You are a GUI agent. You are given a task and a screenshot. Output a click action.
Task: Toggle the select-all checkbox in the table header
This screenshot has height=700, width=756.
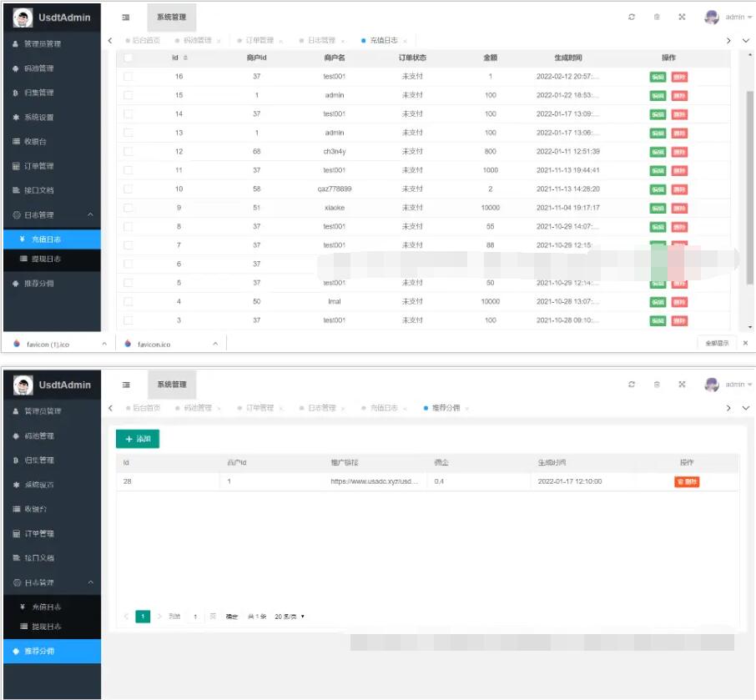click(x=128, y=58)
